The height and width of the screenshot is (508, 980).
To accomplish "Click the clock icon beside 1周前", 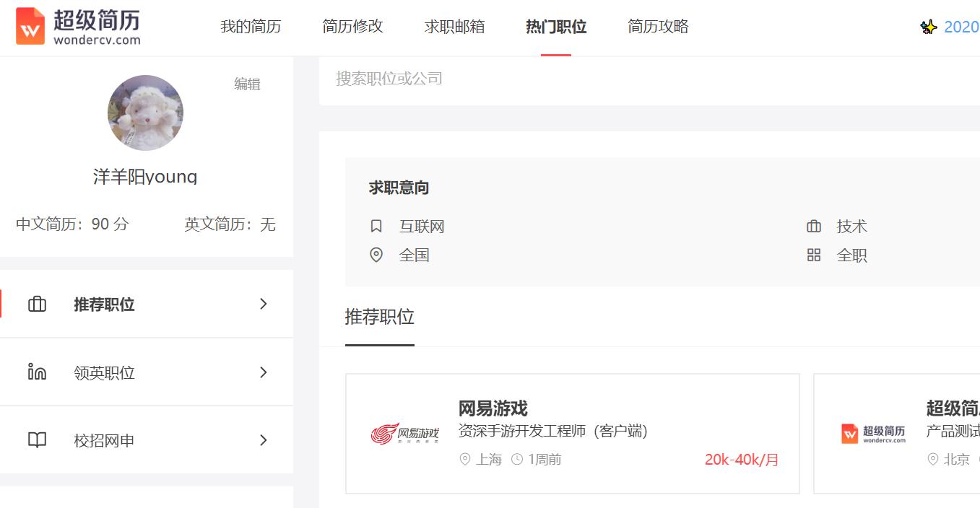I will [517, 459].
